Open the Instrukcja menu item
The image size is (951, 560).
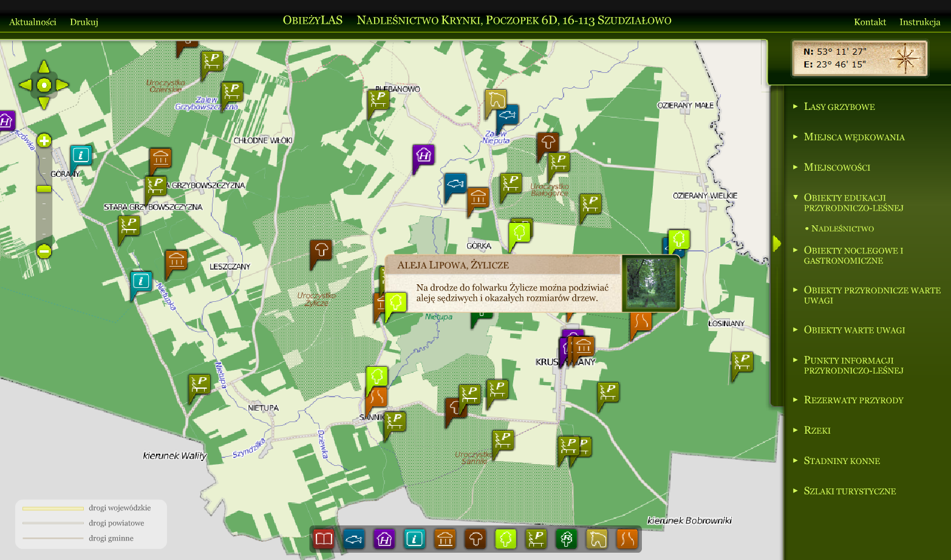click(x=919, y=22)
